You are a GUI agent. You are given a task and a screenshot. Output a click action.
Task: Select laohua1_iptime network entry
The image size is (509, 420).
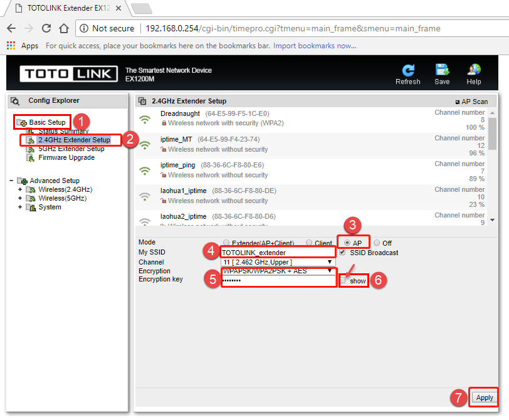click(x=312, y=197)
